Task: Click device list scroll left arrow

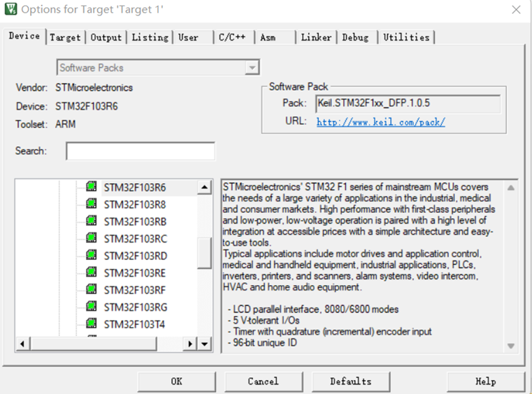Action: [22, 344]
